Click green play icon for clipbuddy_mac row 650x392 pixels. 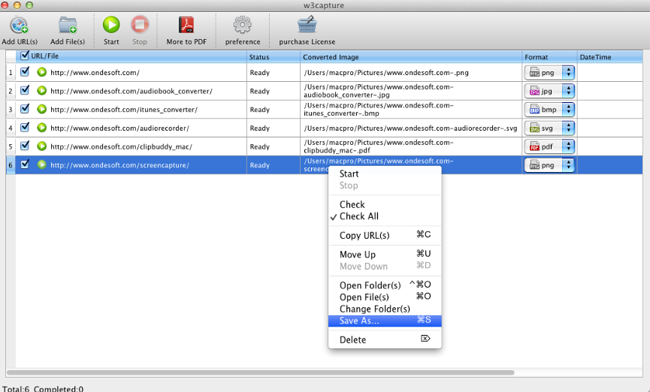pyautogui.click(x=41, y=146)
